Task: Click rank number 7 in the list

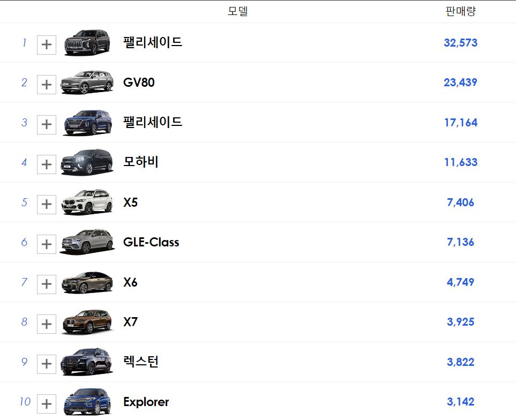Action: tap(24, 282)
